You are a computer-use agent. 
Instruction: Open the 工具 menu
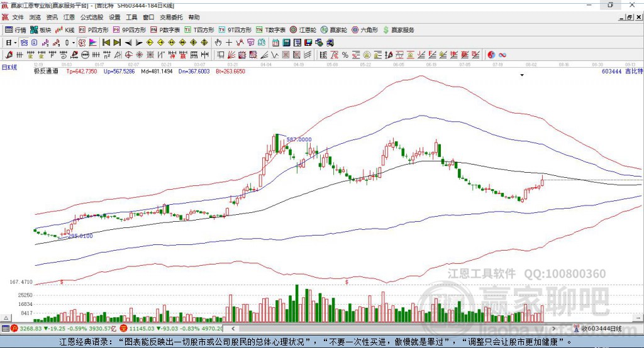[x=131, y=17]
